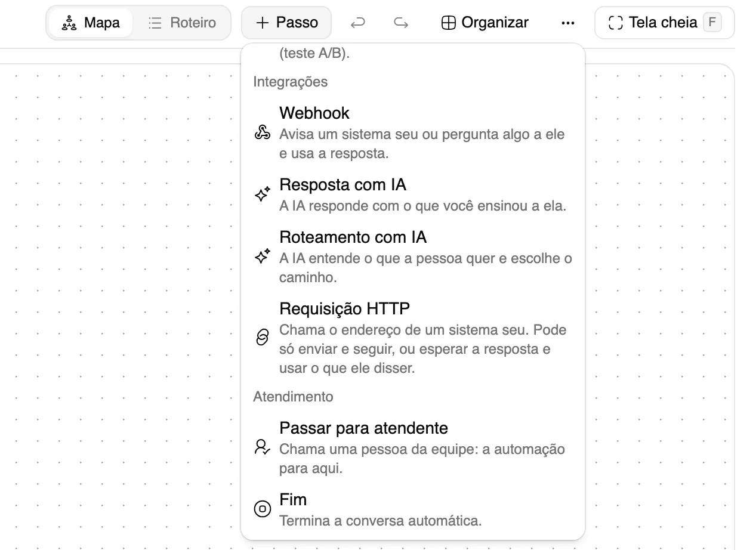
Task: Click the '(teste A/B).' text
Action: [x=314, y=54]
